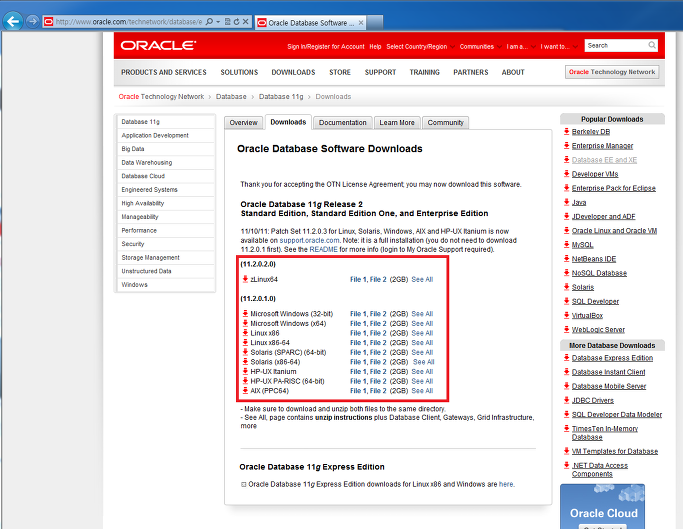Click the 'here' link for Express Edition
This screenshot has width=683, height=529.
coord(506,484)
